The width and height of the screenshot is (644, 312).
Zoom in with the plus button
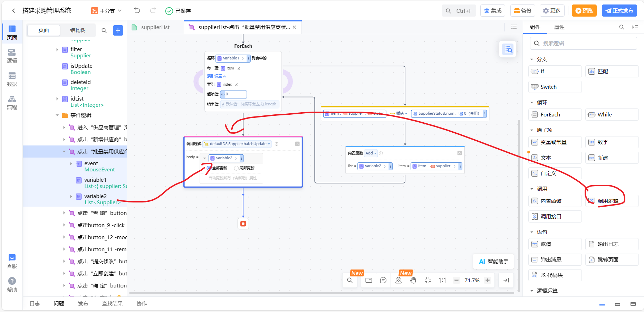pyautogui.click(x=488, y=280)
